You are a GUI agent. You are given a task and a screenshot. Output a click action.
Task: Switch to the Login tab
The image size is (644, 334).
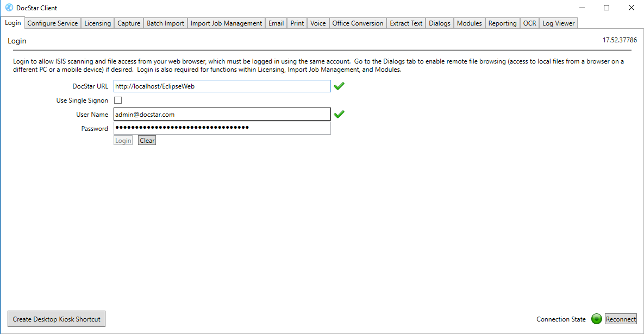[x=12, y=23]
